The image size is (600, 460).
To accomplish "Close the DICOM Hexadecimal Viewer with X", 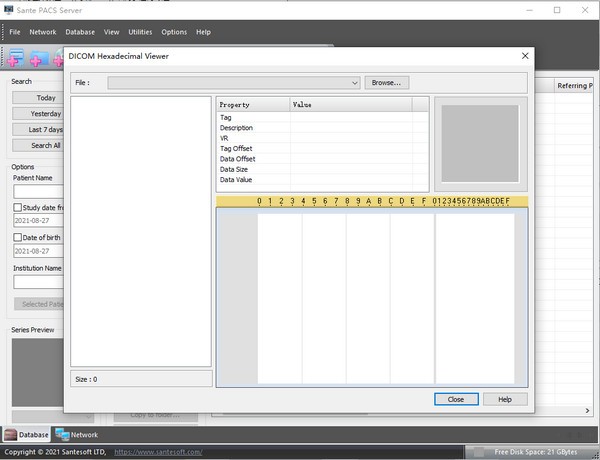I will (525, 56).
